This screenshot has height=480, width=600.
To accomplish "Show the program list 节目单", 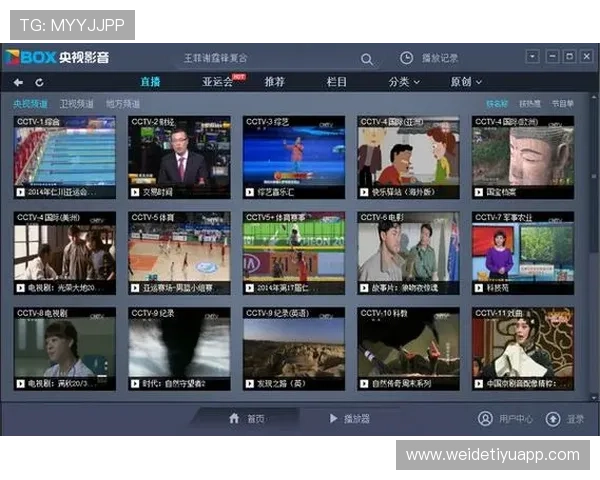I will (562, 104).
